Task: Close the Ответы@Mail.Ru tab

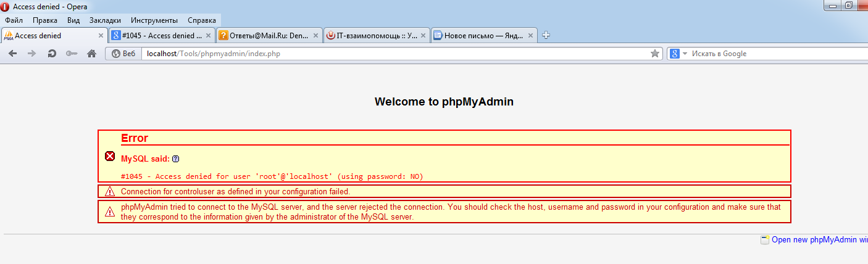Action: coord(315,36)
